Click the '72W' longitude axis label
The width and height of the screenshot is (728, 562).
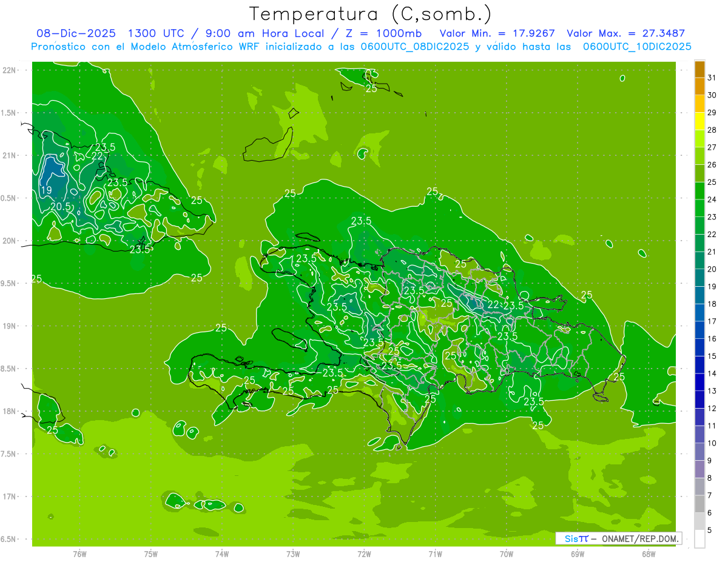(364, 554)
